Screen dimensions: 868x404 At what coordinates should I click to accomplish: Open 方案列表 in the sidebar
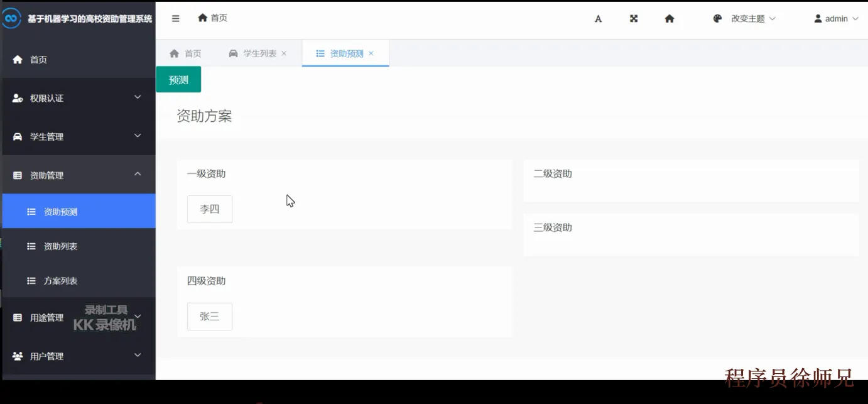click(79, 281)
